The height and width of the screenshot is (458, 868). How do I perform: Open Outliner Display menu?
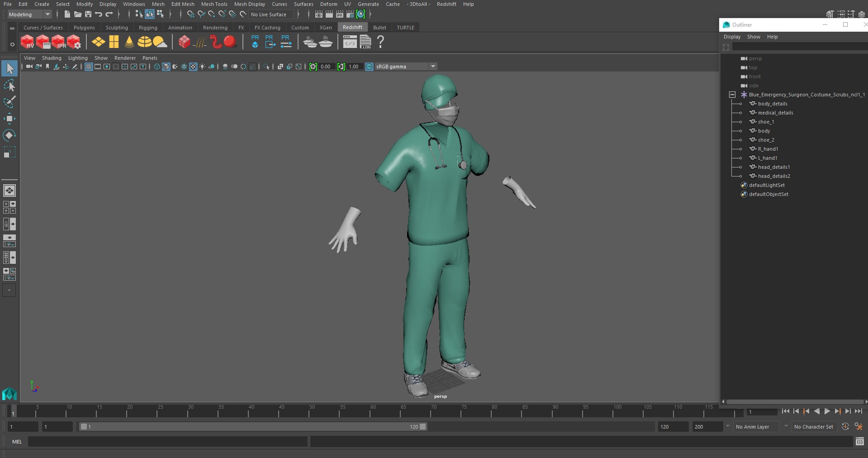[x=732, y=37]
